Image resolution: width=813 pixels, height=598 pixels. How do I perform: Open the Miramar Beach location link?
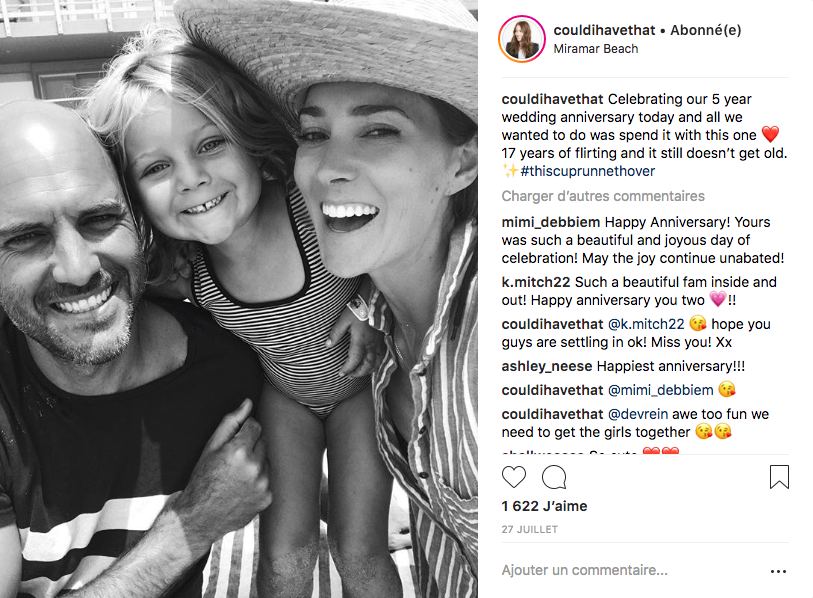click(x=596, y=49)
